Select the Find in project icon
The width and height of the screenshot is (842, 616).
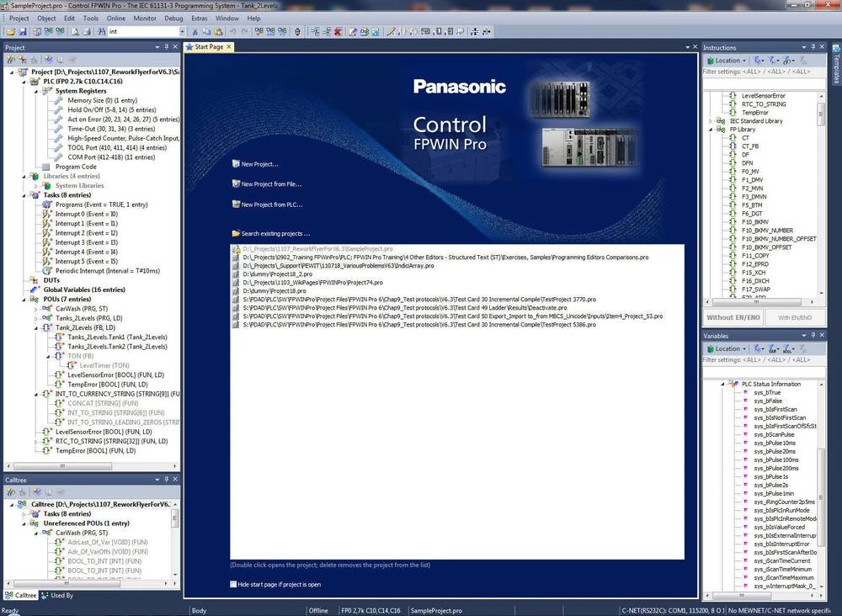[101, 31]
